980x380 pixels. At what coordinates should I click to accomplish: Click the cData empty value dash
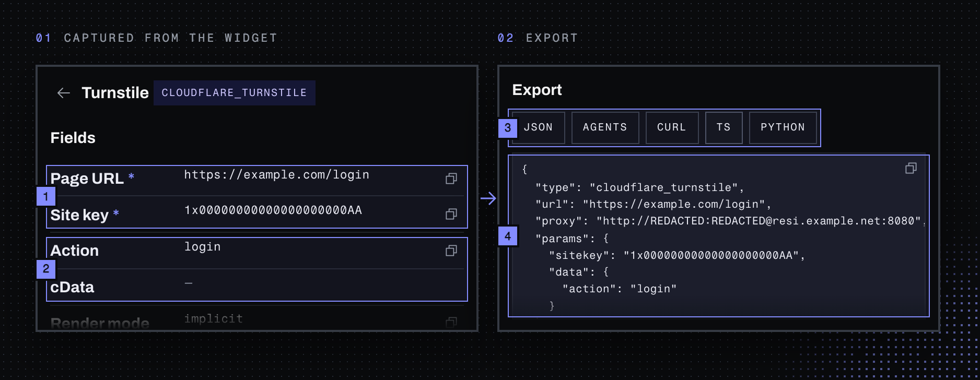(x=189, y=283)
